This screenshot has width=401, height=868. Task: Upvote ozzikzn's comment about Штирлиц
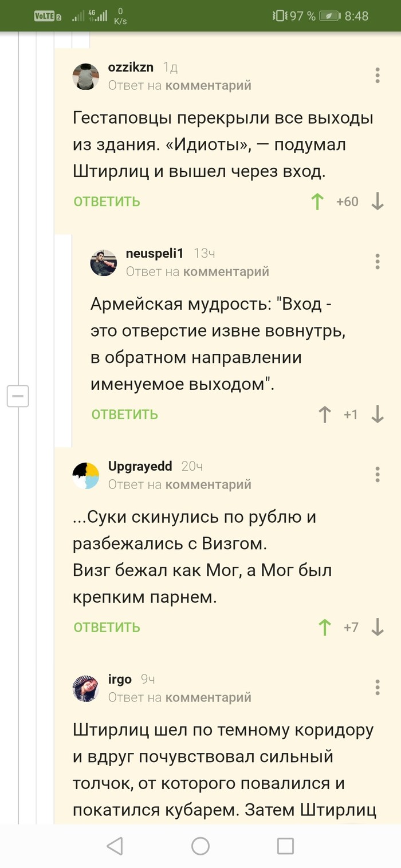(x=317, y=202)
